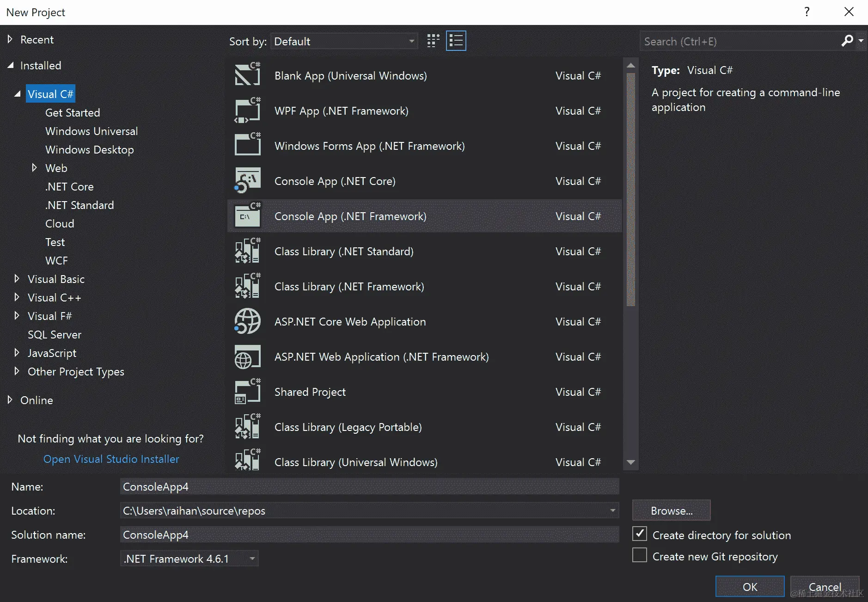The image size is (868, 602).
Task: Select "Shared Project" template name
Action: (x=310, y=392)
